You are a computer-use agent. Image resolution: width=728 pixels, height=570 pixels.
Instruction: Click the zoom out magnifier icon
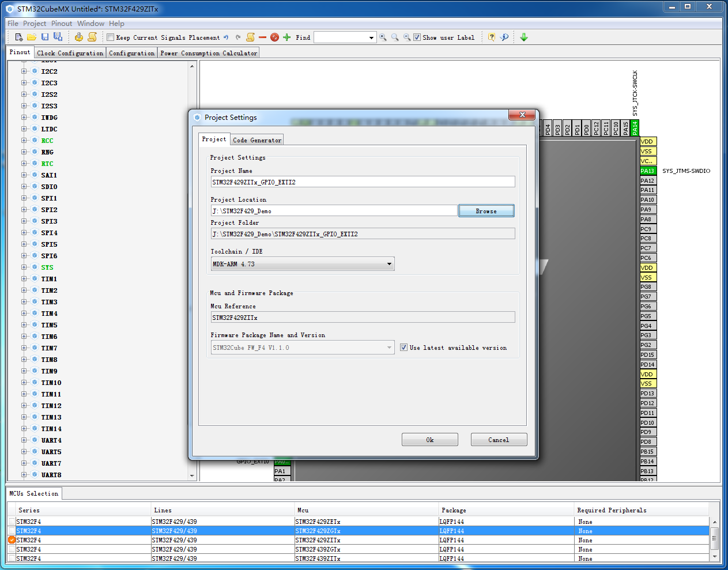tap(407, 37)
